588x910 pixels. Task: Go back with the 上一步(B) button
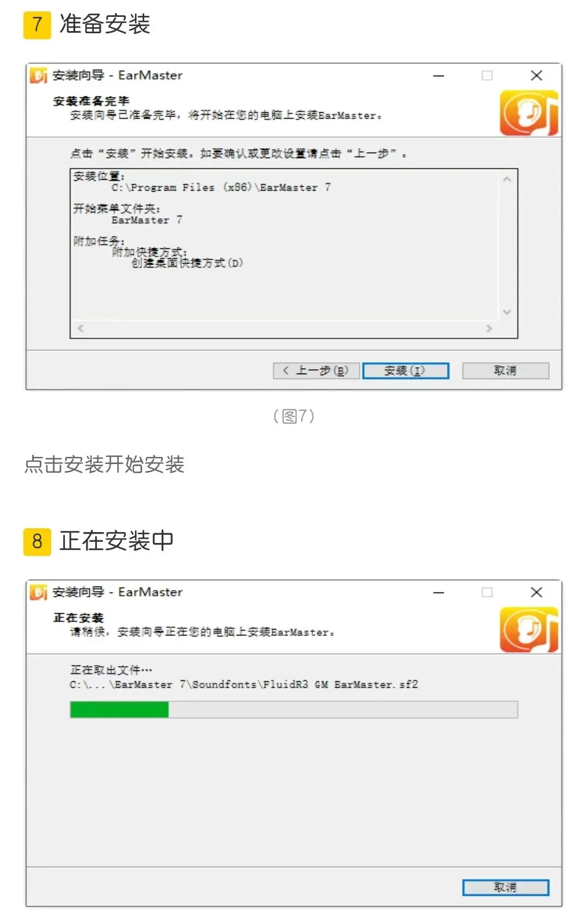click(316, 371)
